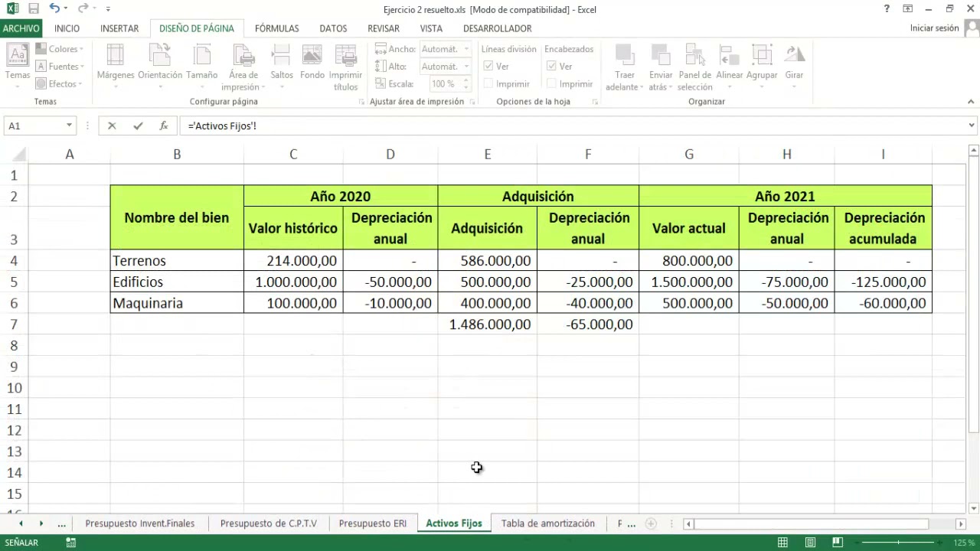Click the Traer adelante icon

pos(625,55)
